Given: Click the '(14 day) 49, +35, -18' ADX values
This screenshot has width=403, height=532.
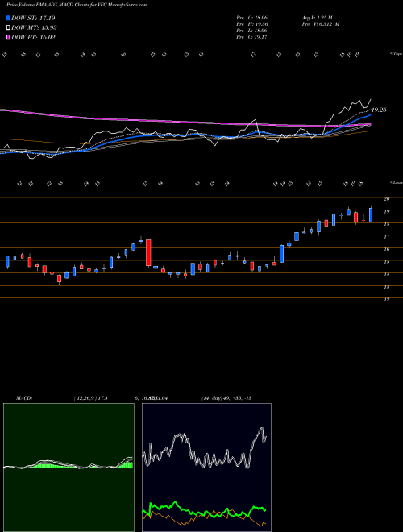Looking at the screenshot, I should point(226,398).
